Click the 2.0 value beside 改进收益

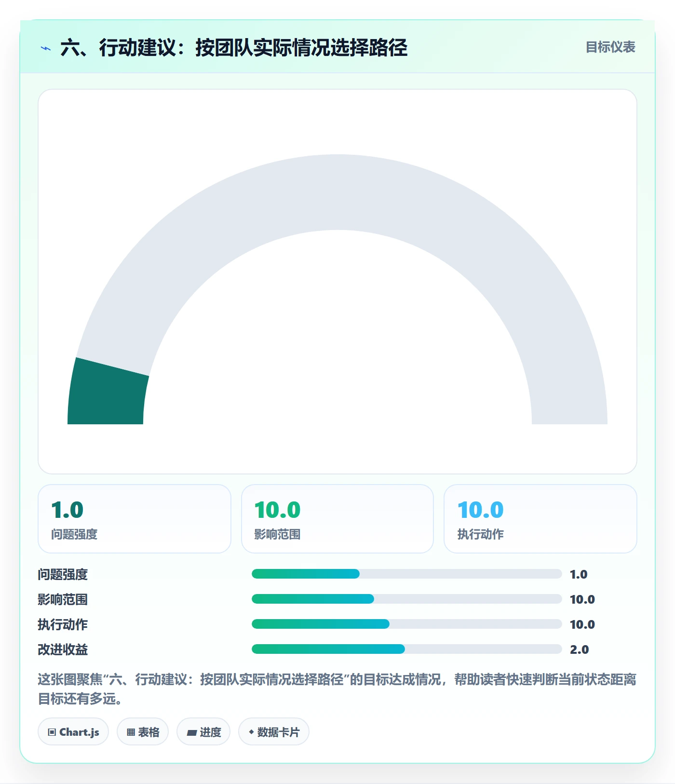click(x=579, y=649)
